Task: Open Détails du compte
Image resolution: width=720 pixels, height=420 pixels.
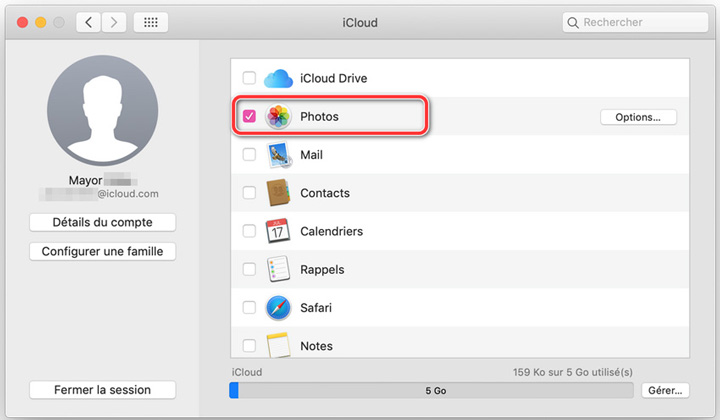Action: tap(103, 222)
